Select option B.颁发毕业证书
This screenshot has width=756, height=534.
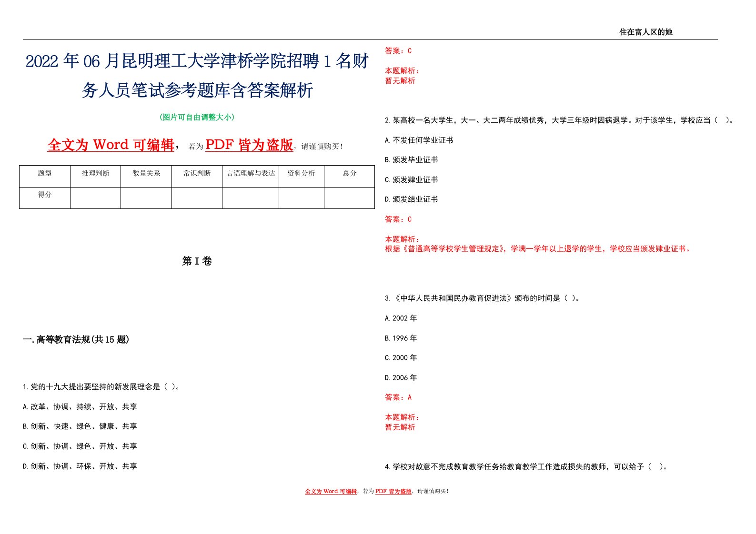(x=412, y=160)
